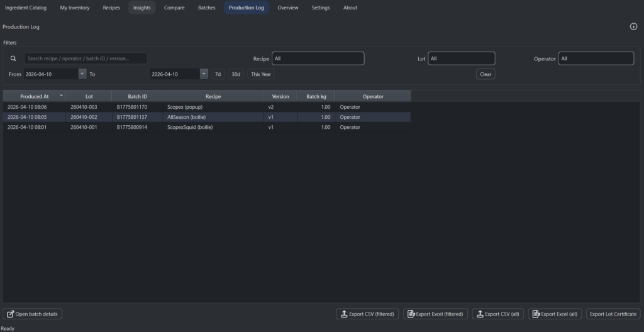Open the Ingredient Catalog tab
This screenshot has height=332, width=644.
point(26,8)
